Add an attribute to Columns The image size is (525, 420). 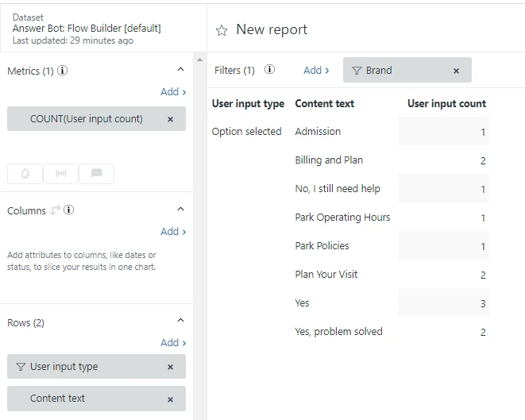173,232
